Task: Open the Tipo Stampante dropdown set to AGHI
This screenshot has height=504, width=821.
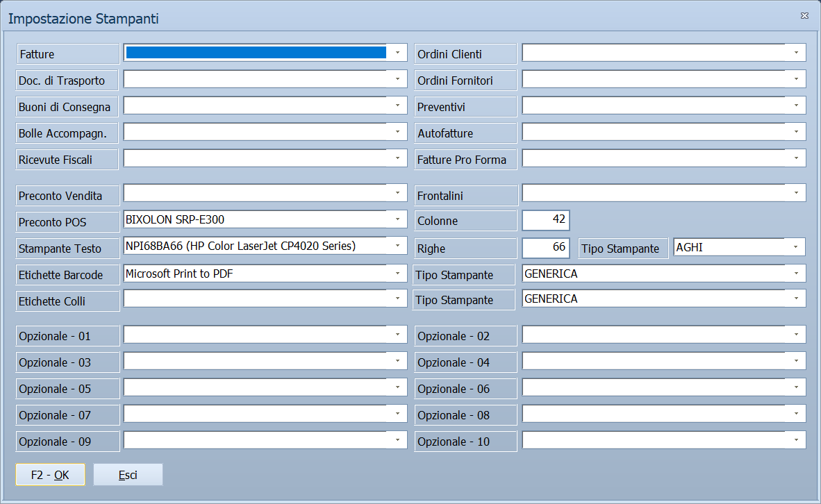Action: coord(795,247)
